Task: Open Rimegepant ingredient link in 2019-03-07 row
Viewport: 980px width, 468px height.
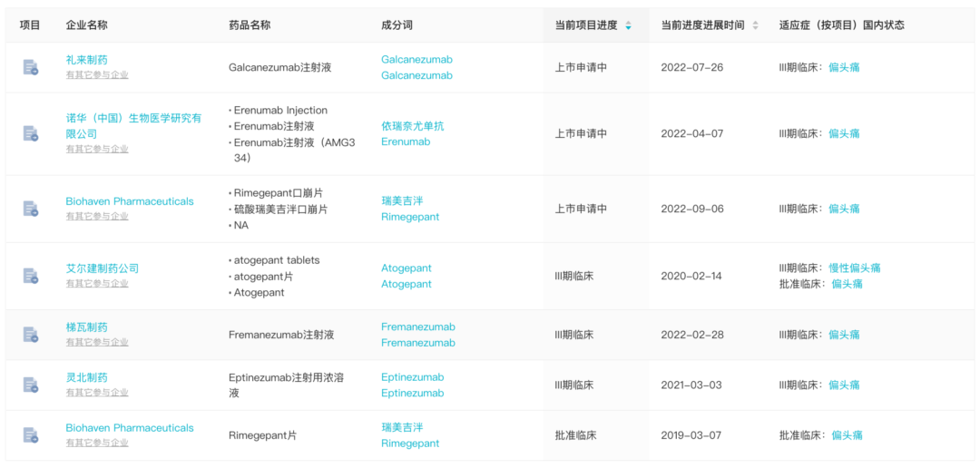Action: [x=410, y=444]
